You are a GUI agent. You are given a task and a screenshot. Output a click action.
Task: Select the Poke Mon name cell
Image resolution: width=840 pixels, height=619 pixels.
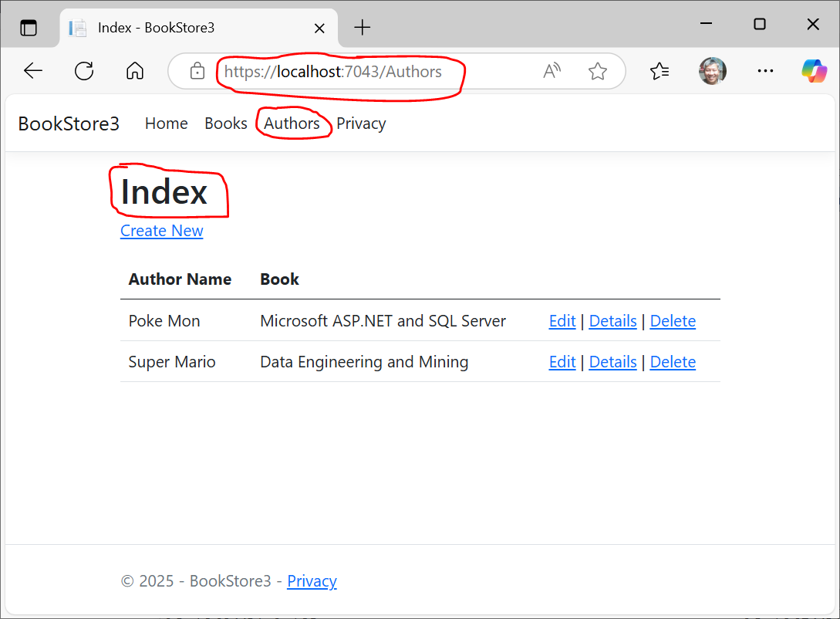164,321
